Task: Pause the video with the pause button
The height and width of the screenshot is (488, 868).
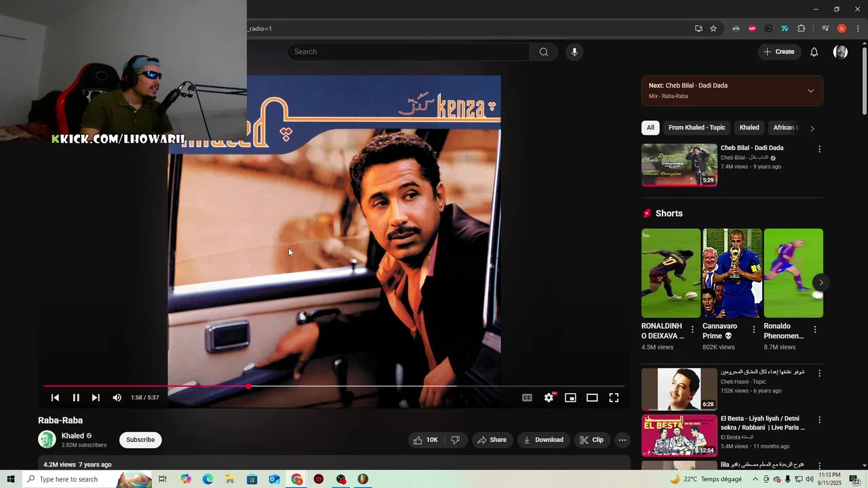Action: [76, 398]
